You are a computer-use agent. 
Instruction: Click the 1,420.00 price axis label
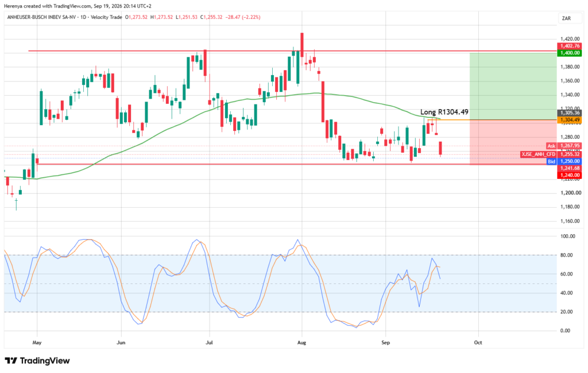[x=570, y=39]
